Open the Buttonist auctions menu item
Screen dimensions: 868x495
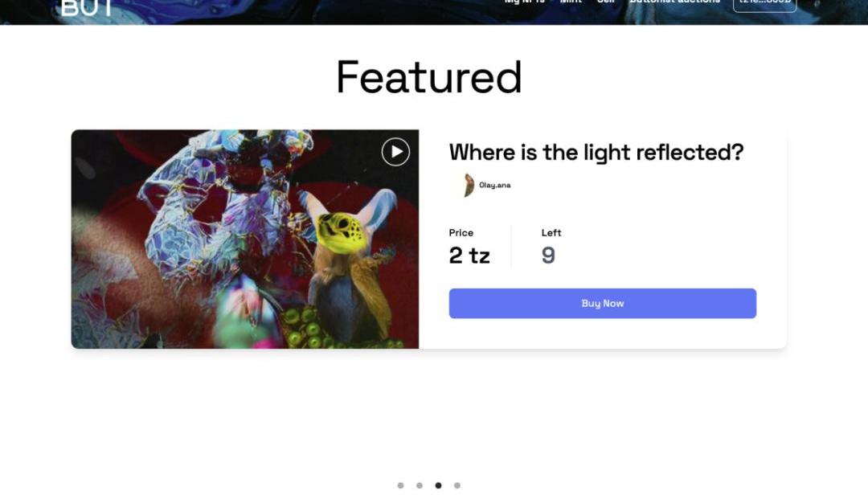coord(675,2)
